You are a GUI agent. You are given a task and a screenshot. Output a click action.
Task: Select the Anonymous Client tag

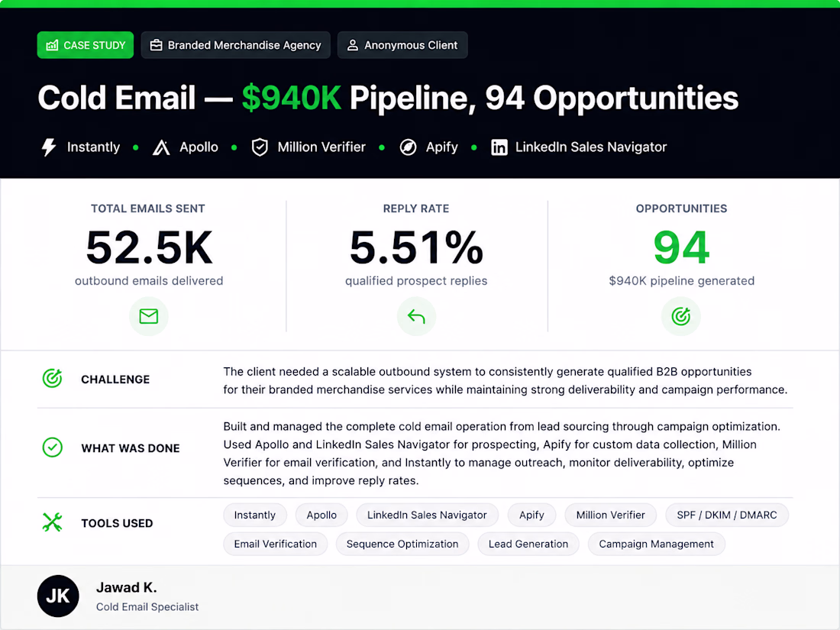coord(402,45)
